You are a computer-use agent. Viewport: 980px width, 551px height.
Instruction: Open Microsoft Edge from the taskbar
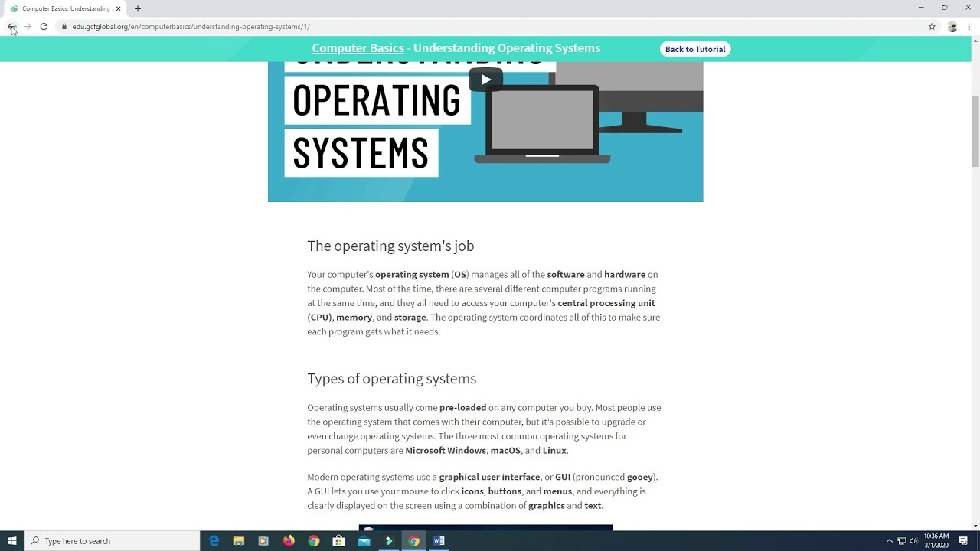(214, 541)
